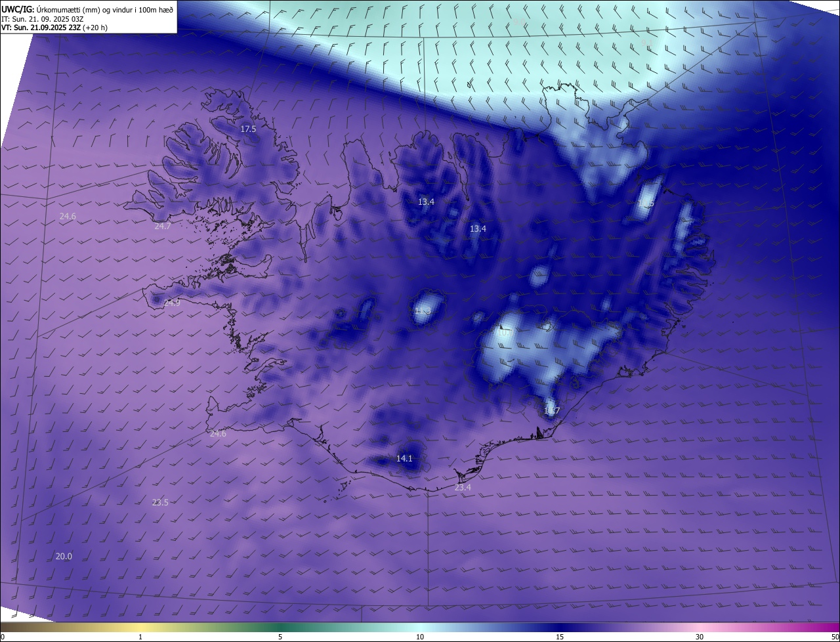840x642 pixels.
Task: Click the 24.9 value label
Action: (172, 303)
